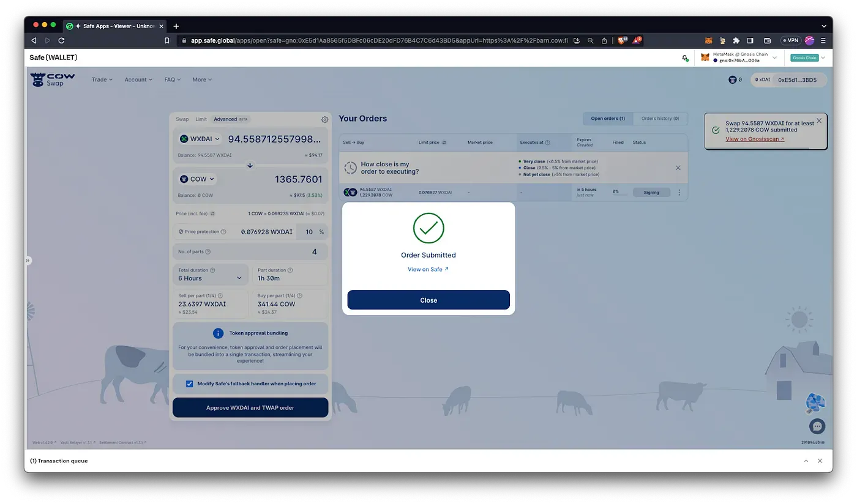Click the browser hamburger menu

click(x=823, y=40)
